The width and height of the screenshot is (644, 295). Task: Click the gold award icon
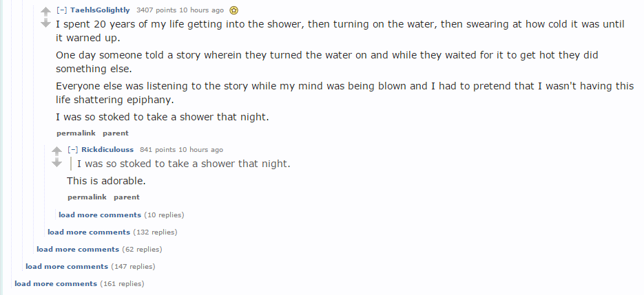pos(233,10)
